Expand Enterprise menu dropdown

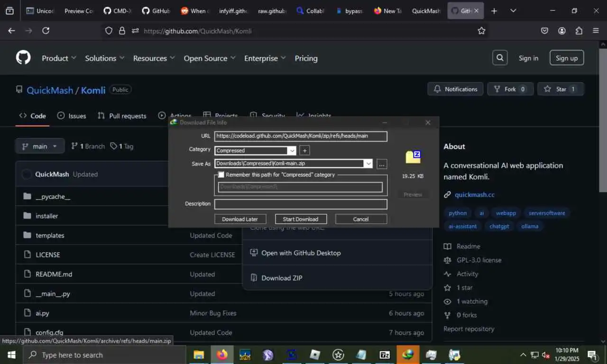pos(265,58)
